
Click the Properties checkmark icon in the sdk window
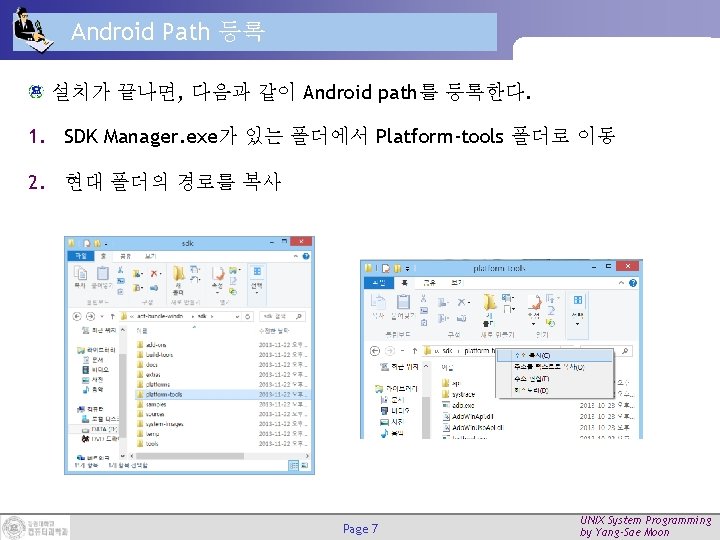coord(218,274)
